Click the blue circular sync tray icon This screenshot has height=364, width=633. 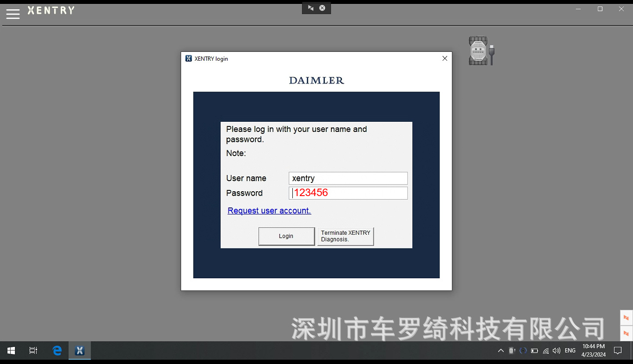pos(523,351)
